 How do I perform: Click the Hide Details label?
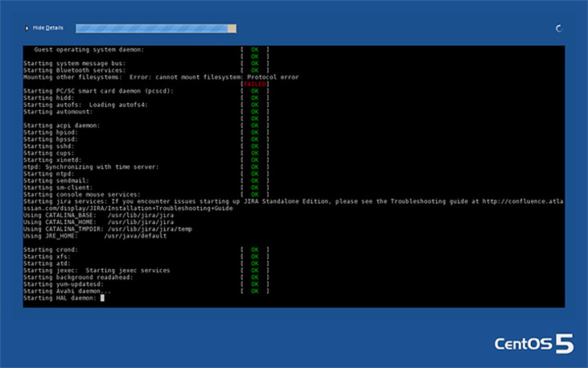click(48, 28)
